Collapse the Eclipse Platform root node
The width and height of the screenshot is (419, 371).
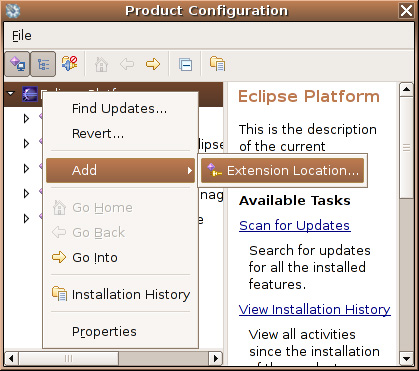pyautogui.click(x=11, y=94)
